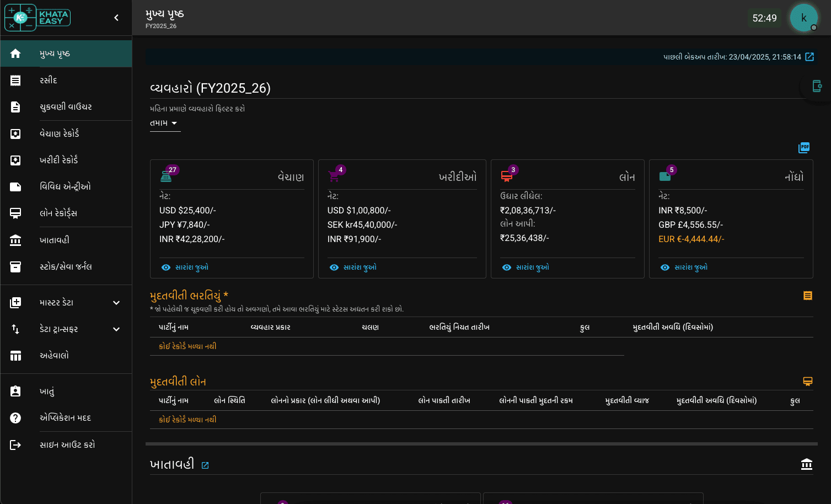Image resolution: width=831 pixels, height=504 pixels.
Task: Click the એપ્લિકેશન મદદ help question icon
Action: coord(15,418)
